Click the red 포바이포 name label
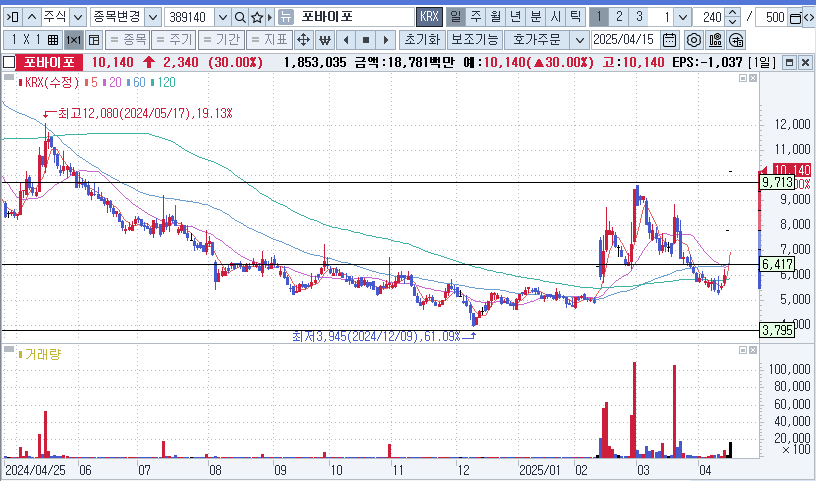Viewport: 816px width, 481px height. [x=49, y=62]
